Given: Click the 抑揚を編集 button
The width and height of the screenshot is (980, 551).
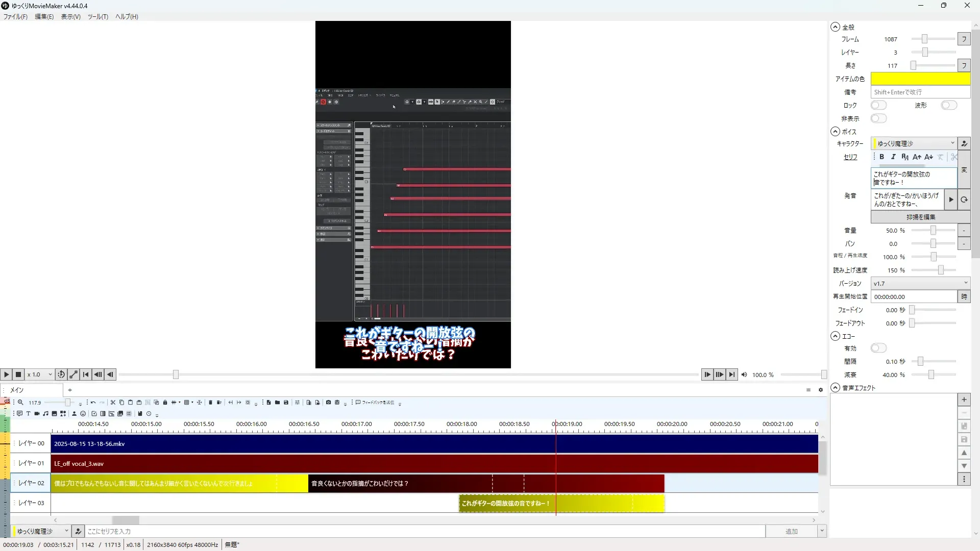Looking at the screenshot, I should (920, 217).
